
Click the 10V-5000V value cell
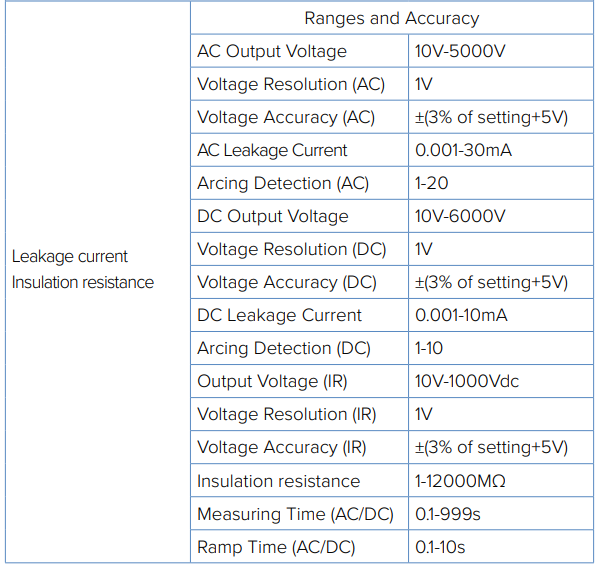(x=460, y=51)
